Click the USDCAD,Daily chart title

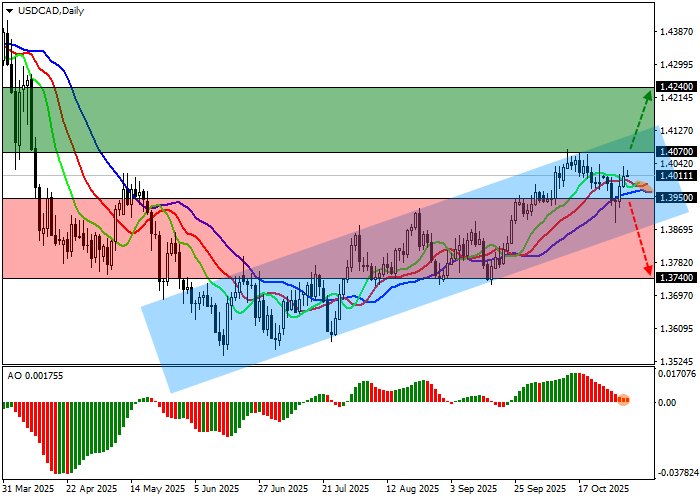click(51, 11)
